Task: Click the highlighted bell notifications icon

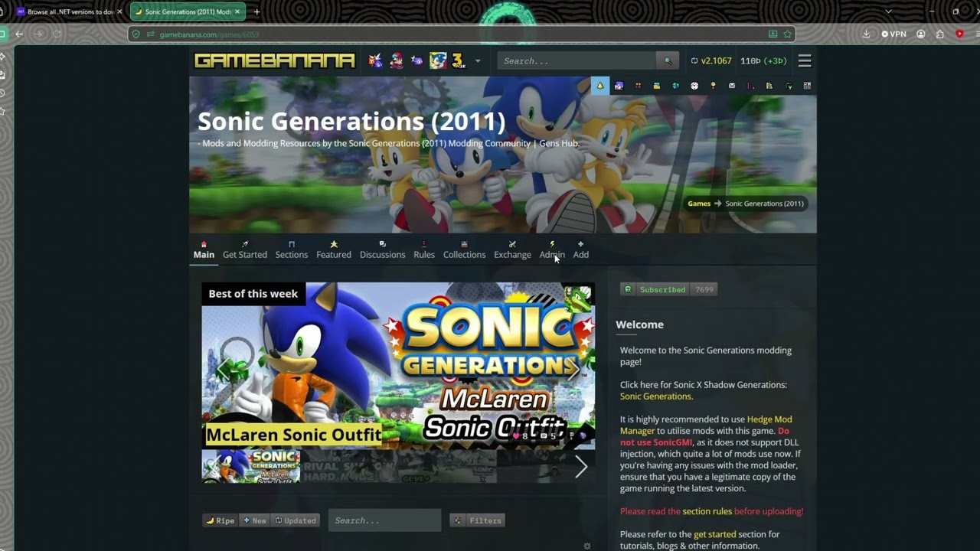Action: coord(600,86)
